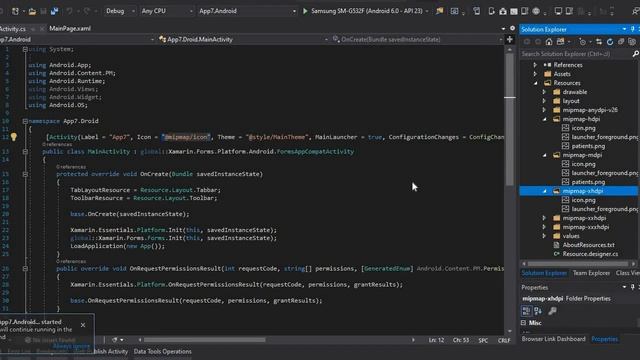Collapse the Misc category in Properties

click(x=524, y=322)
